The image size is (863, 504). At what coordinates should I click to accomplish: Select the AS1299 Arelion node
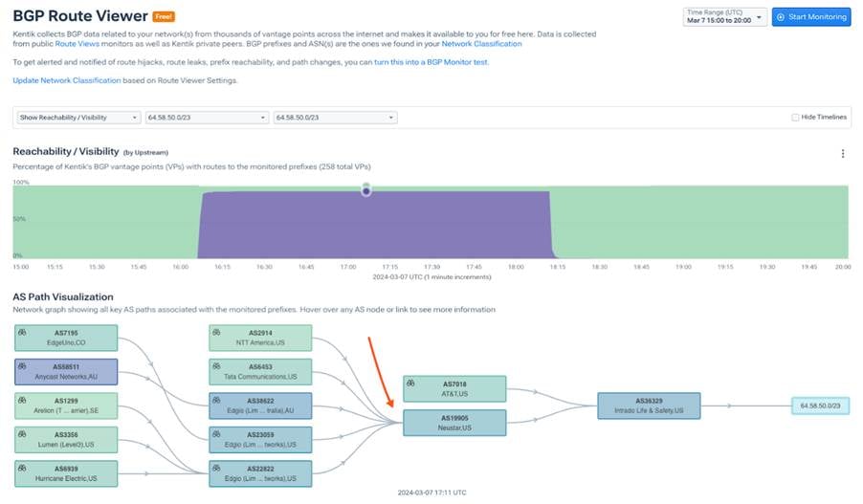click(x=66, y=405)
